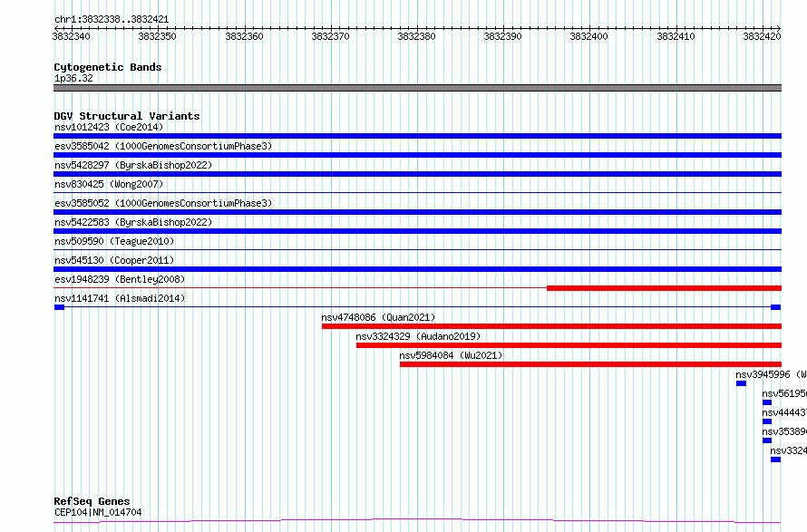Image resolution: width=807 pixels, height=532 pixels.
Task: Open the RefSeq Genes track title
Action: click(x=92, y=501)
